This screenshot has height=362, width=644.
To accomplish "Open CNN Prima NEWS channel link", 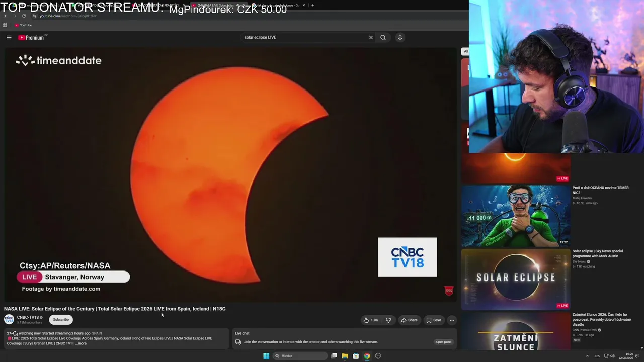I will coord(585,330).
